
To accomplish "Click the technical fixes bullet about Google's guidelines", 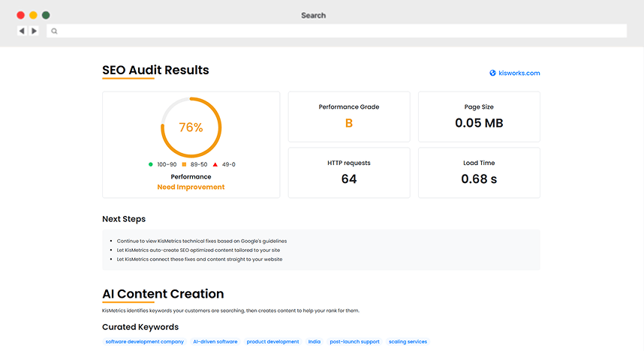I will pyautogui.click(x=202, y=241).
